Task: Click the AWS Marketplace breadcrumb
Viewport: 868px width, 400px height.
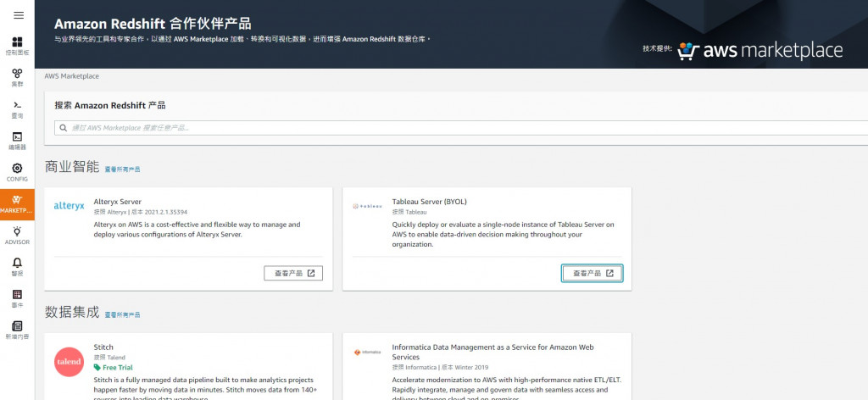Action: 72,76
